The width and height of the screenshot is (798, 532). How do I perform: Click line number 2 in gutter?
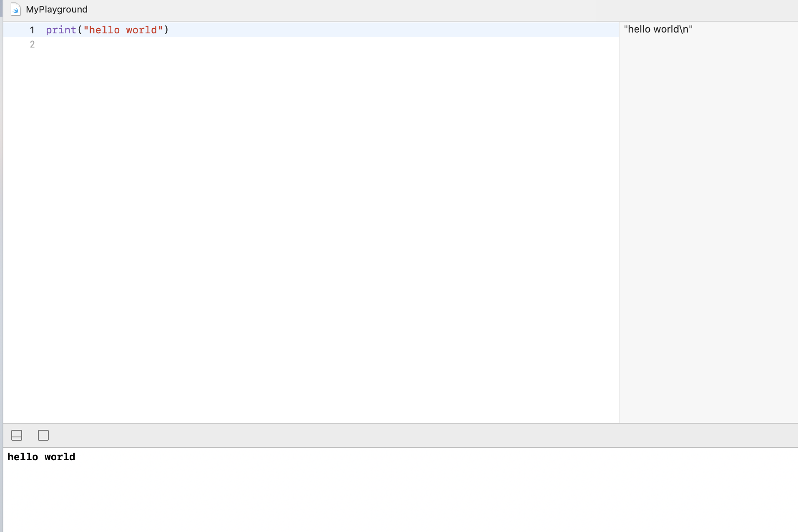pos(32,44)
